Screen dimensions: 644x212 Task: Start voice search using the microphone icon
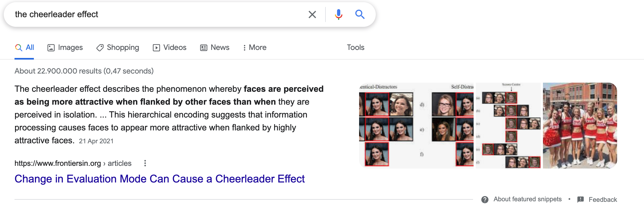click(339, 14)
